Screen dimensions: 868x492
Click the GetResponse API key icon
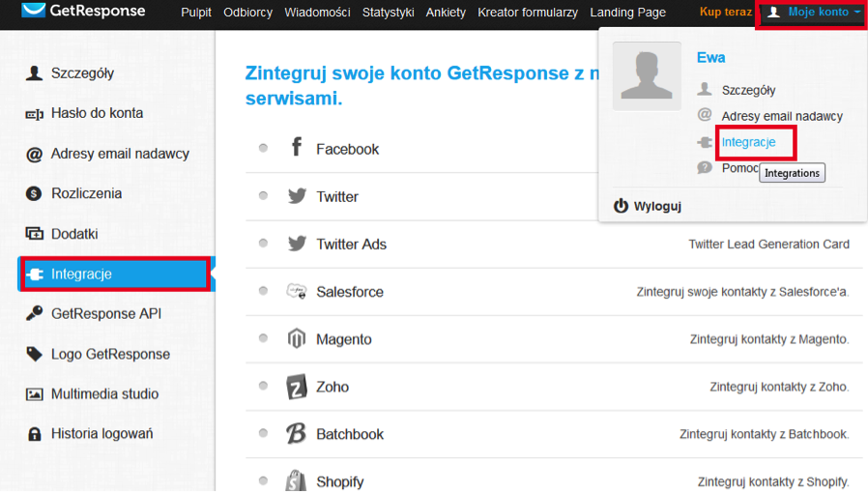click(x=35, y=313)
